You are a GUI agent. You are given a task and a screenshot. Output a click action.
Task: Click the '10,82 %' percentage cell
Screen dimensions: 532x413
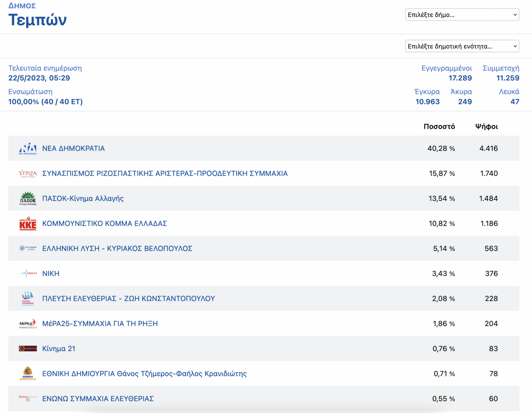tap(442, 224)
